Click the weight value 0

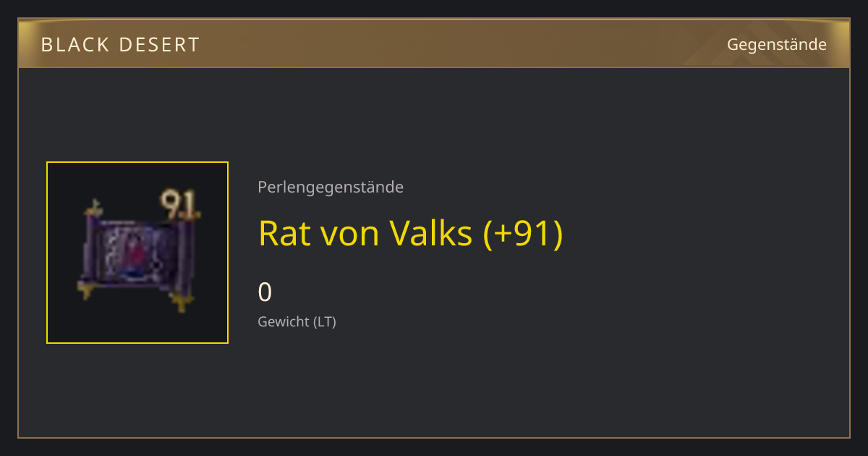[x=265, y=292]
